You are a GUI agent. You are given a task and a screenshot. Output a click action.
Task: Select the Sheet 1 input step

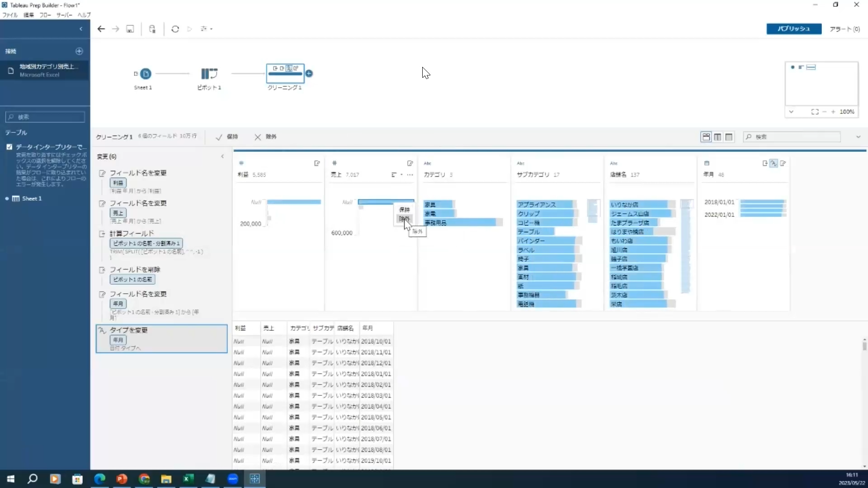146,74
